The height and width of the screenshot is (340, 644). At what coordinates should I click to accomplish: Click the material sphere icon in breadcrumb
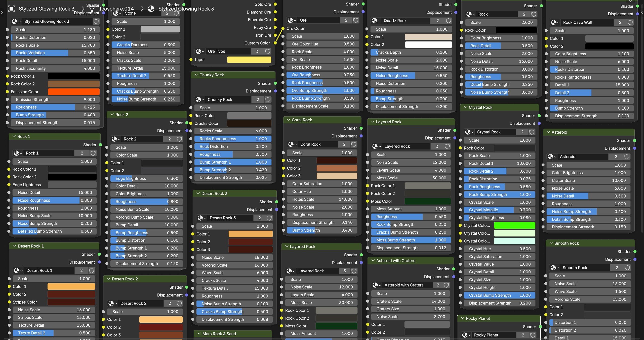[x=151, y=9]
